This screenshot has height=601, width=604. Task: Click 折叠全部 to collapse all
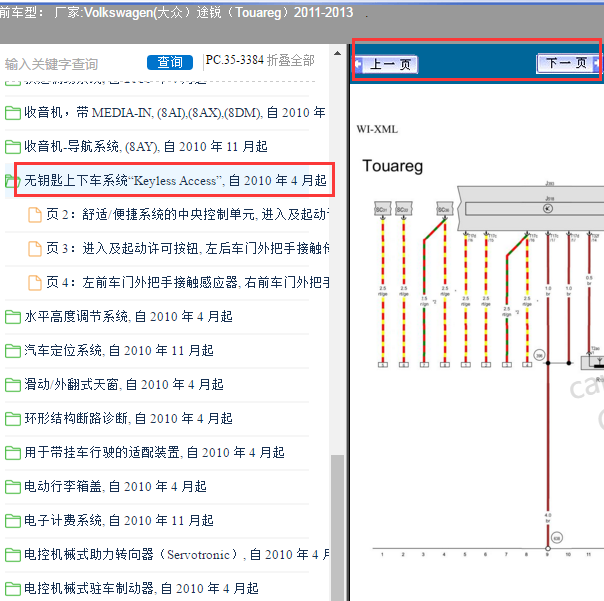291,60
